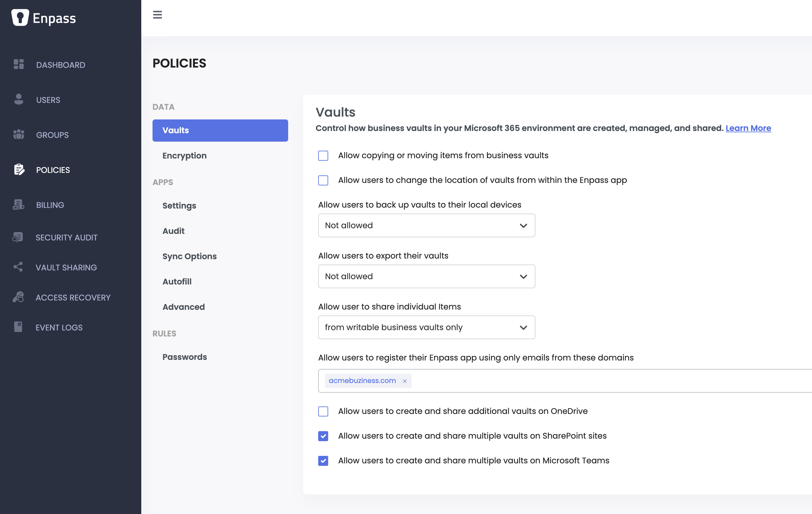
Task: Open Access Recovery page
Action: point(73,297)
